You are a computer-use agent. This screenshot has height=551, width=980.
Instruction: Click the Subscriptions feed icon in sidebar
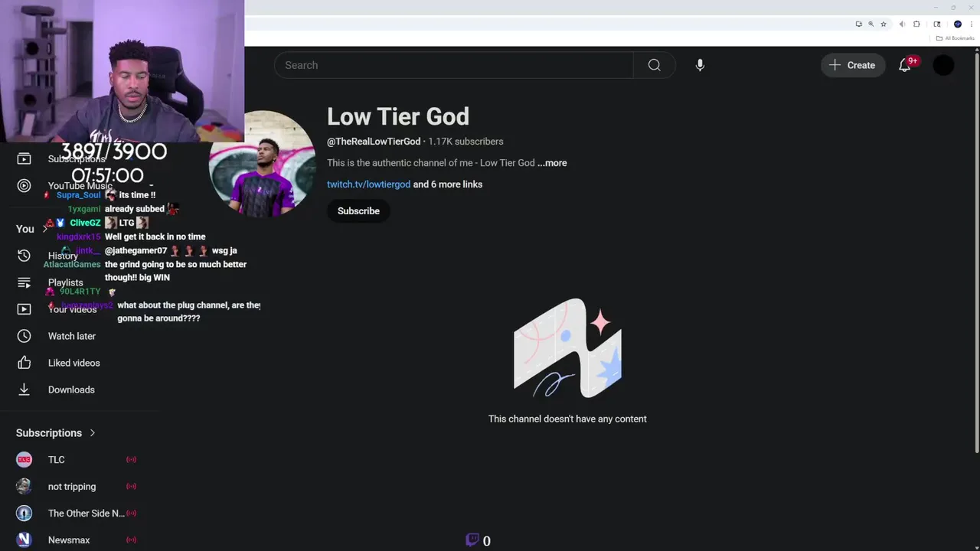24,158
